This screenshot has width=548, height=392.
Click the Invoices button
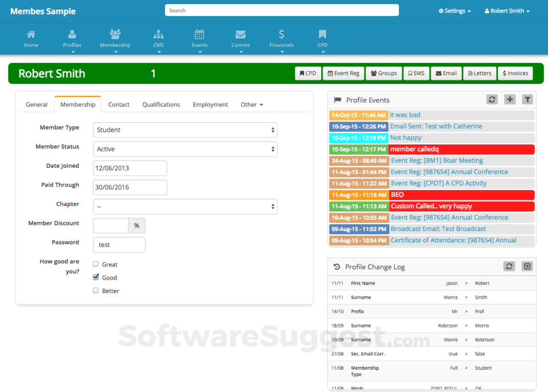[x=515, y=73]
